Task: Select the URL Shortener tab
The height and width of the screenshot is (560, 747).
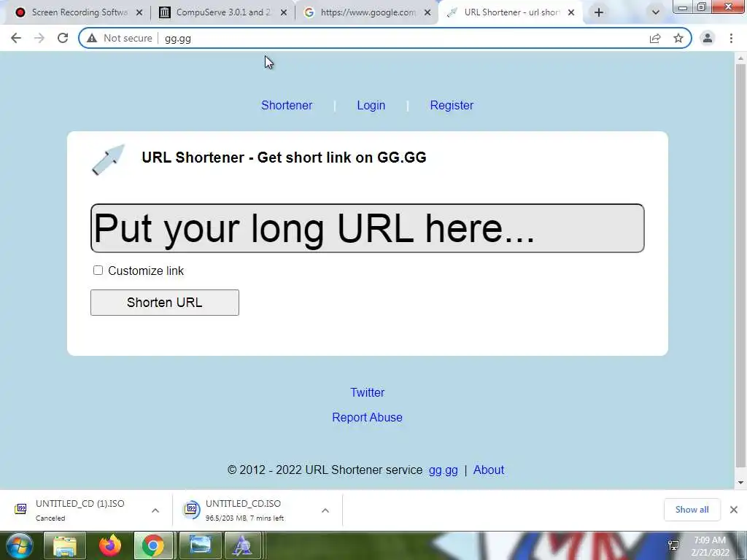Action: 511,12
